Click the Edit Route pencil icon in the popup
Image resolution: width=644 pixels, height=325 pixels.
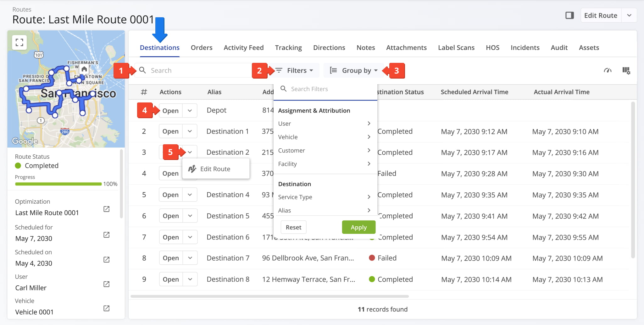point(192,169)
